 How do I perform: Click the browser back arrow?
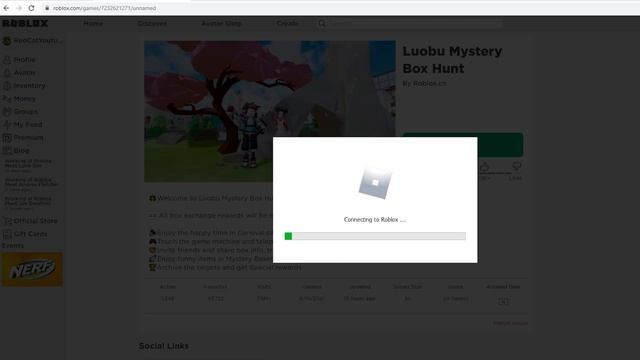click(x=7, y=8)
